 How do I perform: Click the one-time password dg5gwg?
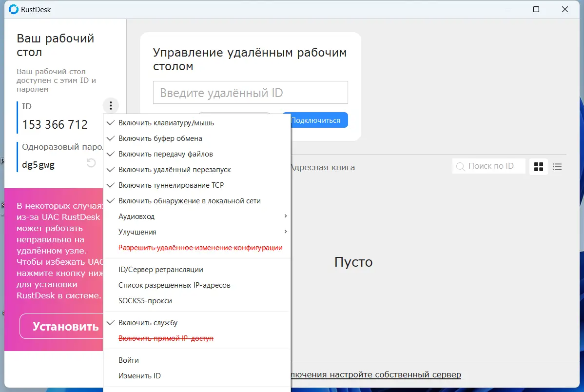(39, 164)
